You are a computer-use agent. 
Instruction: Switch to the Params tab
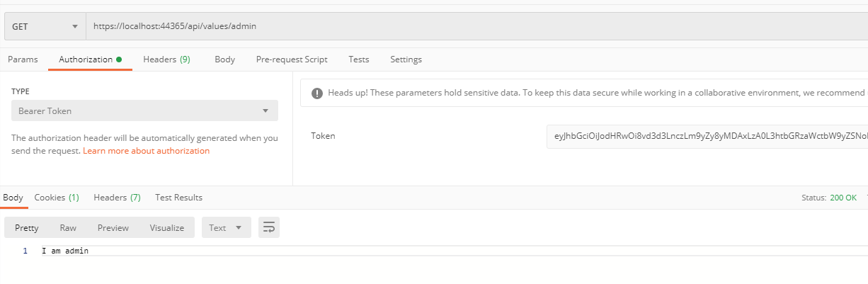coord(23,59)
